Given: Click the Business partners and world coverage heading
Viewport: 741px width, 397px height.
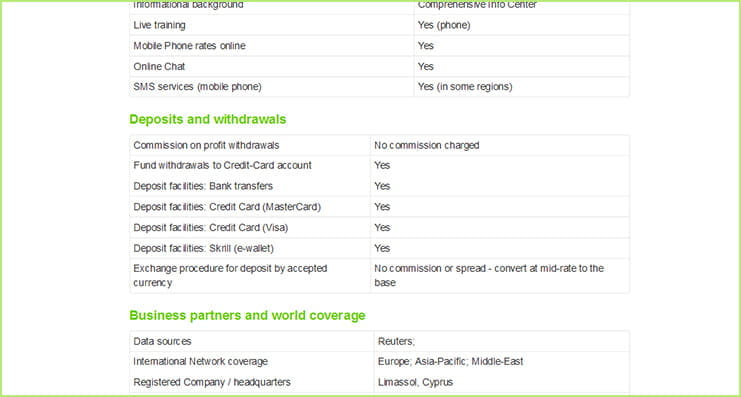Looking at the screenshot, I should pyautogui.click(x=247, y=315).
